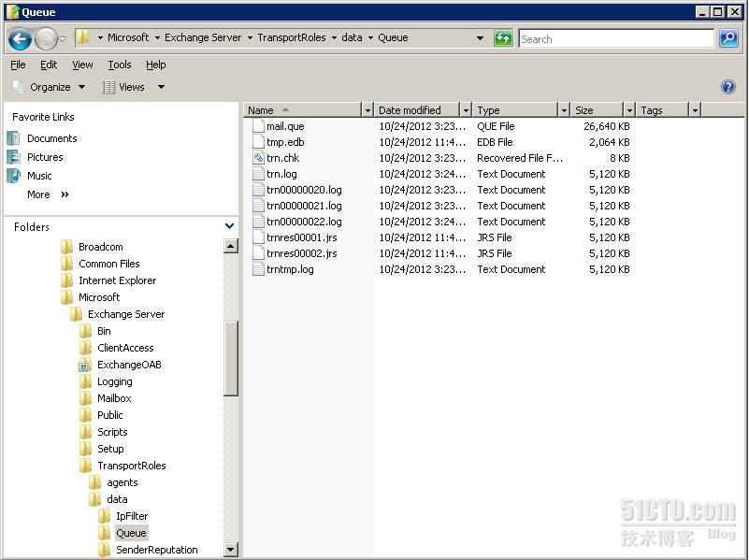The height and width of the screenshot is (560, 749).
Task: Click the green Refresh button
Action: pos(503,38)
